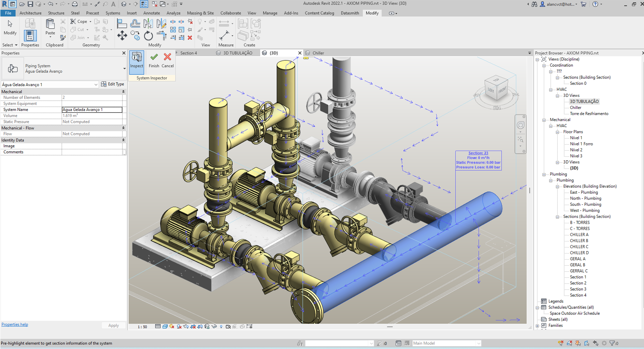
Task: Click the Visual Style icon in view control bar
Action: pos(165,327)
